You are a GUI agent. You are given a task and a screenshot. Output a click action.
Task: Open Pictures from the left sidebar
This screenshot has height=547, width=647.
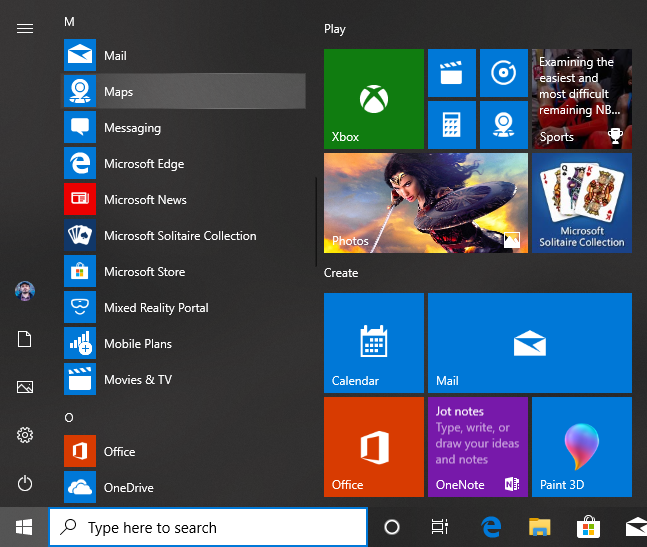pyautogui.click(x=25, y=387)
